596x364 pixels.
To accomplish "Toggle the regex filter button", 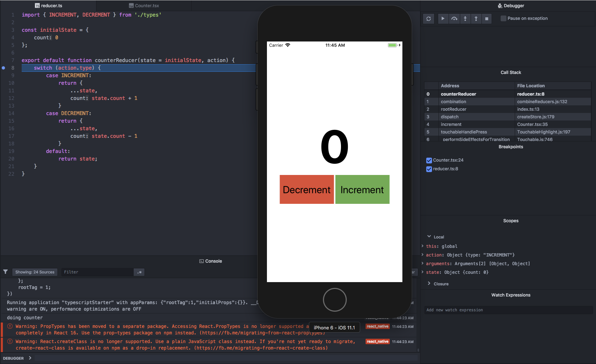I will pyautogui.click(x=139, y=272).
